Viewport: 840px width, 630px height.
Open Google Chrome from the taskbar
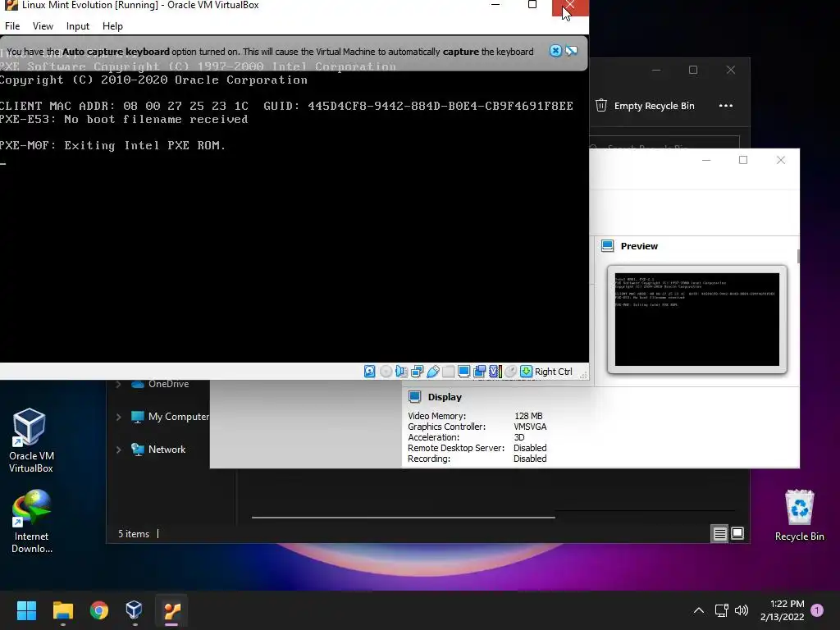click(x=99, y=610)
